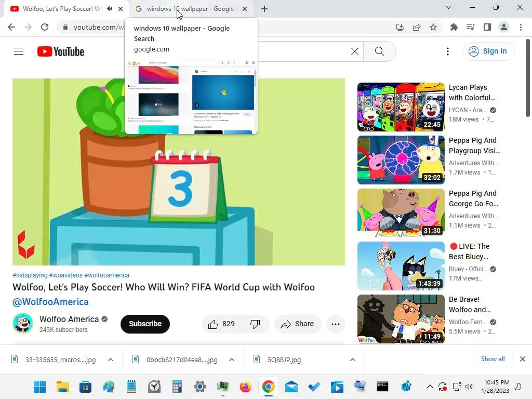The height and width of the screenshot is (399, 532).
Task: Click the YouTube address bar URL
Action: (98, 27)
